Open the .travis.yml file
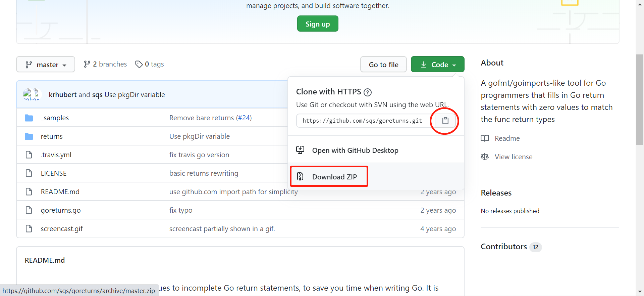644x296 pixels. coord(56,155)
